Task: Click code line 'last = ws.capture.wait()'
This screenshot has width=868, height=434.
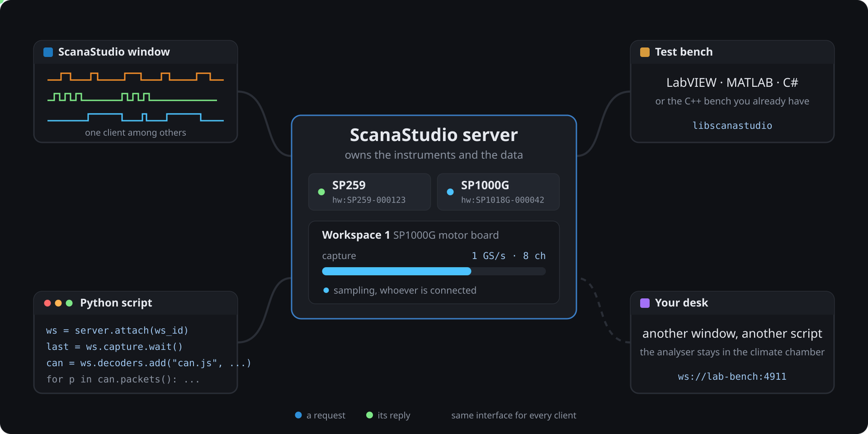Action: coord(114,347)
